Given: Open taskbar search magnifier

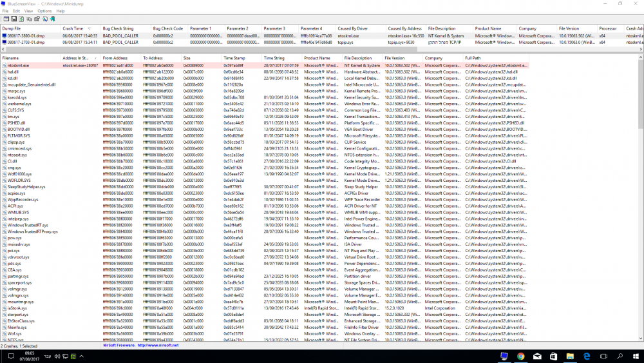Looking at the screenshot, I should pyautogui.click(x=620, y=357).
